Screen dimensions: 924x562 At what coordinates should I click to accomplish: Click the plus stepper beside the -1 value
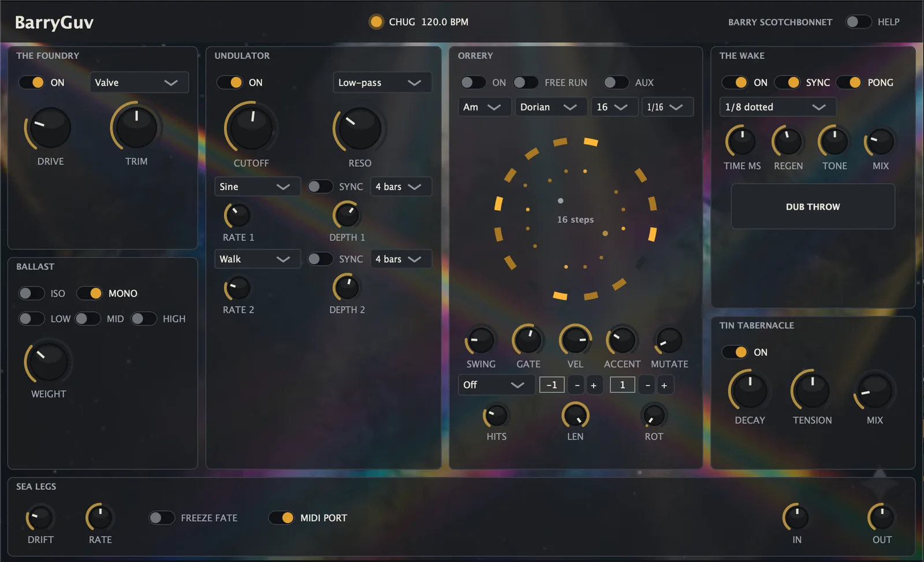coord(593,385)
